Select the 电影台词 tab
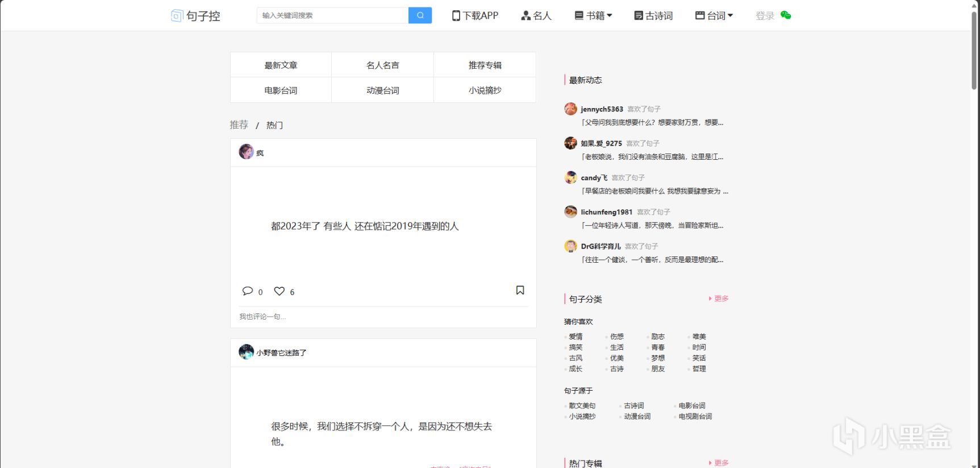 pos(281,90)
